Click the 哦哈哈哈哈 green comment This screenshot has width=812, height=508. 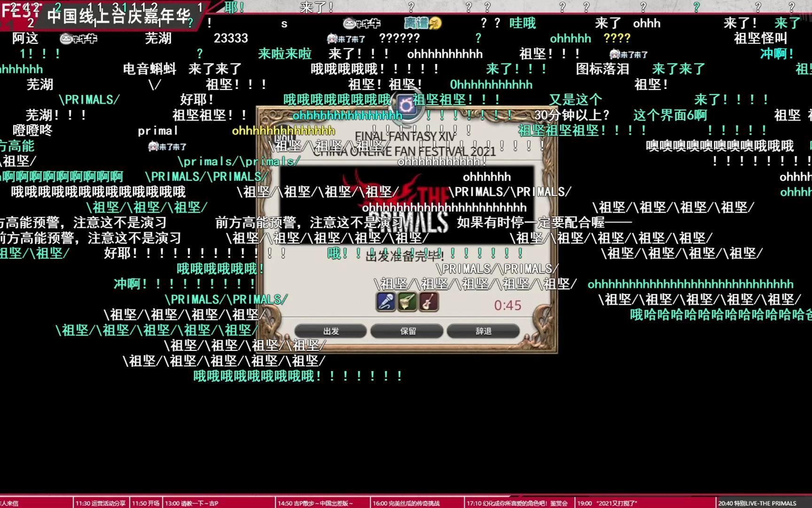coord(721,315)
